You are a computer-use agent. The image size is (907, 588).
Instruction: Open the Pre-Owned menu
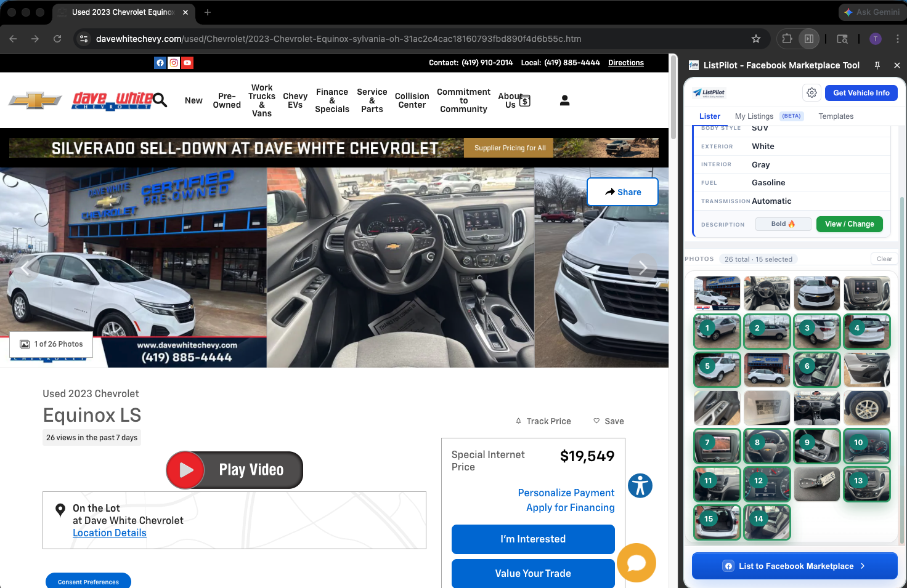point(227,100)
